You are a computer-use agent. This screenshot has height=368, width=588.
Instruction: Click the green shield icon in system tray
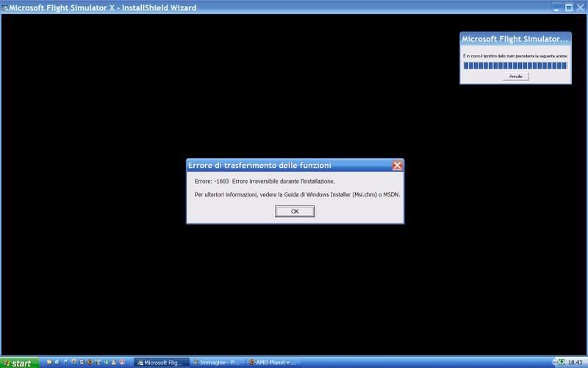pos(562,362)
